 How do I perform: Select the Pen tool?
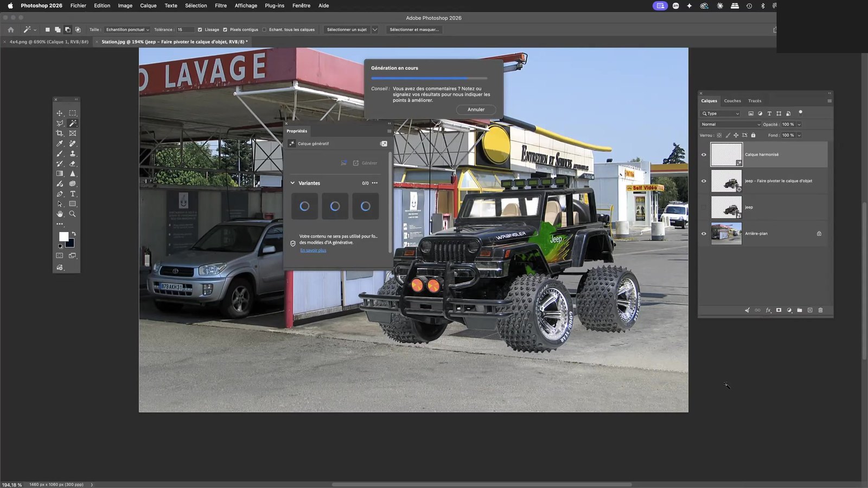(60, 194)
